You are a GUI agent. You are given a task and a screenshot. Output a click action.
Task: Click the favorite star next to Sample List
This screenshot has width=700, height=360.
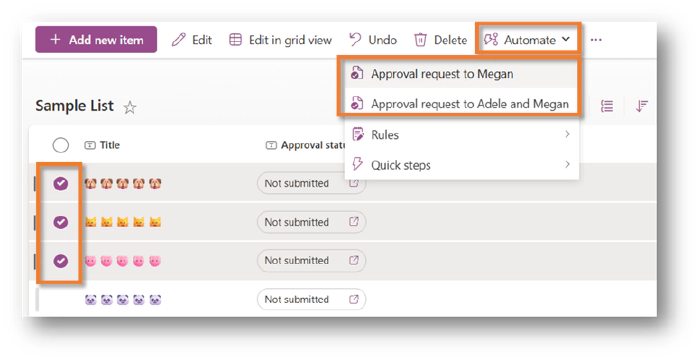(130, 107)
